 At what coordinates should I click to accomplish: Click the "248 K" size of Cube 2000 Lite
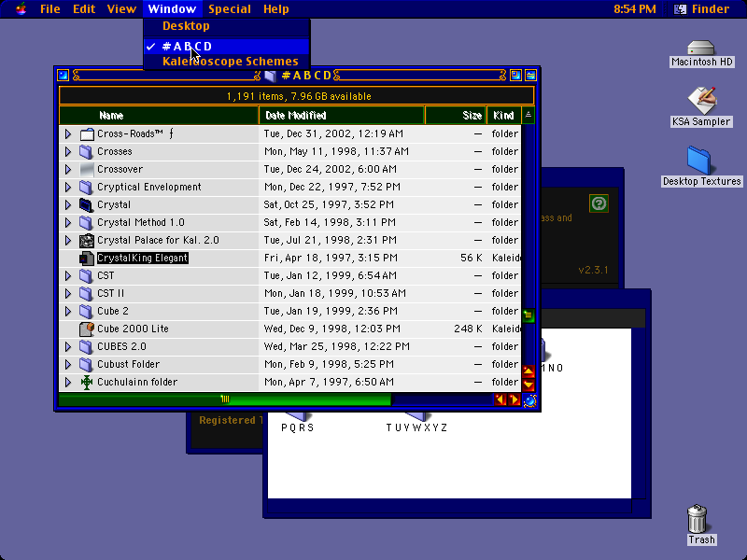(x=468, y=329)
